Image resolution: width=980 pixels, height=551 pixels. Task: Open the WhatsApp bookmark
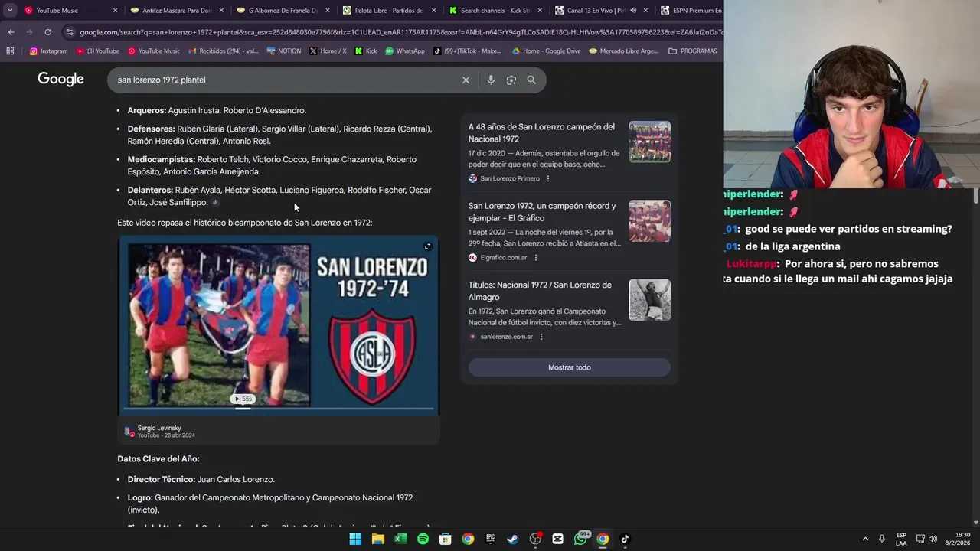point(404,51)
